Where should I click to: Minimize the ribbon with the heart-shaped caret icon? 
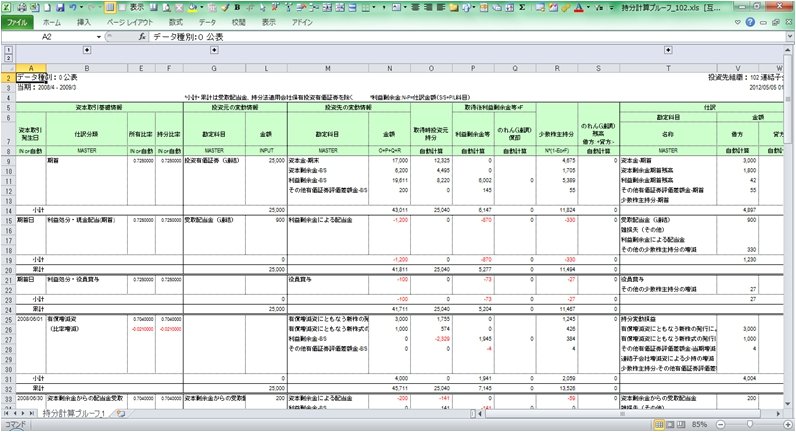(738, 22)
